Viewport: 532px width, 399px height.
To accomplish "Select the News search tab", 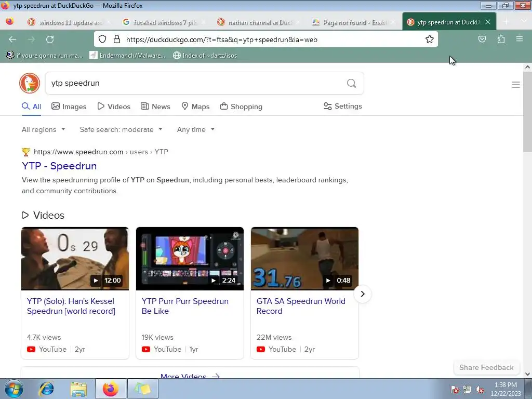I will tap(155, 107).
